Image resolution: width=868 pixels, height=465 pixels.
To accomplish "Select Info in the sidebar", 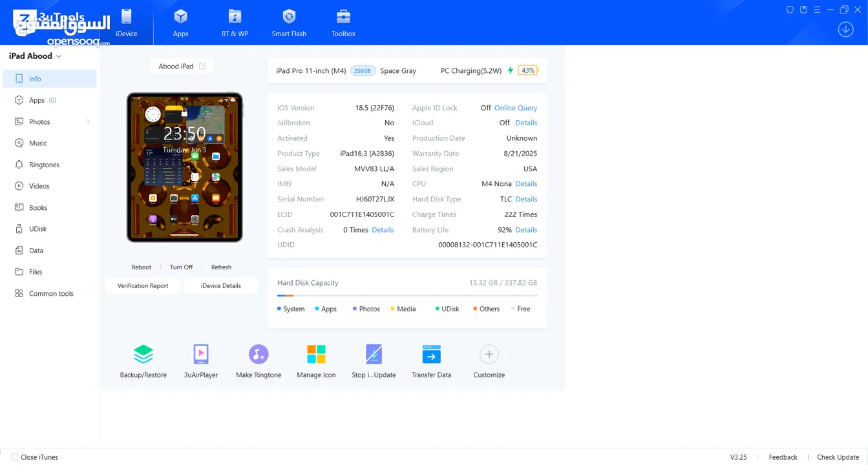I will click(x=50, y=79).
